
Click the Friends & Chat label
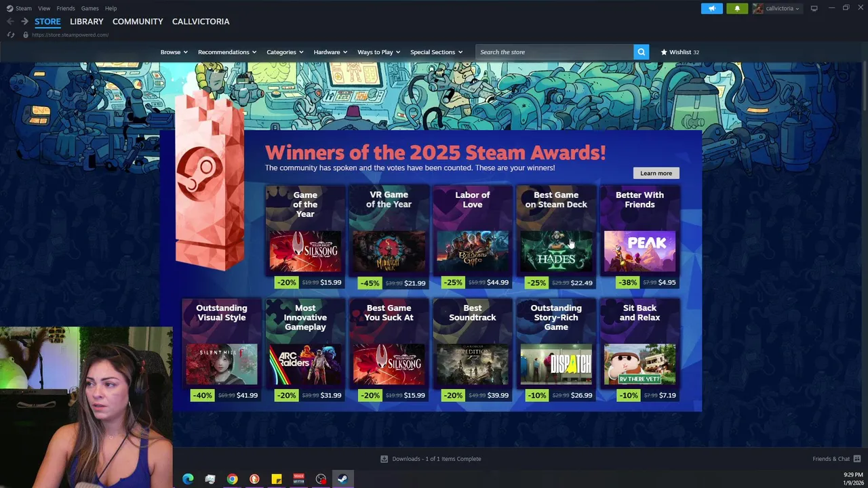coord(831,459)
